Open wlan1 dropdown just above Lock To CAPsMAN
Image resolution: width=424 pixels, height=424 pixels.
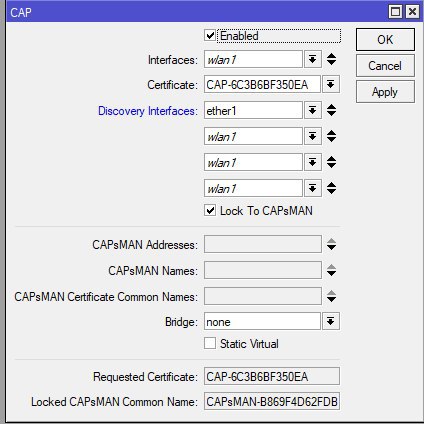[x=312, y=188]
